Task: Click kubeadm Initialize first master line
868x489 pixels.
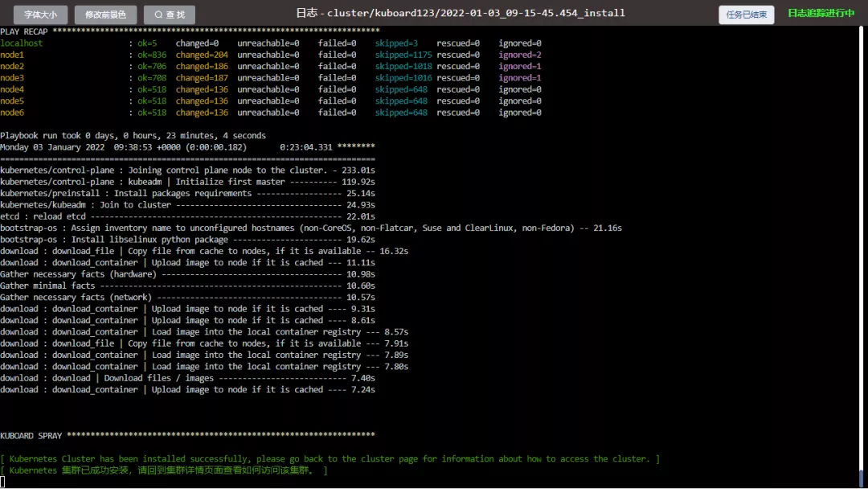Action: click(x=187, y=182)
